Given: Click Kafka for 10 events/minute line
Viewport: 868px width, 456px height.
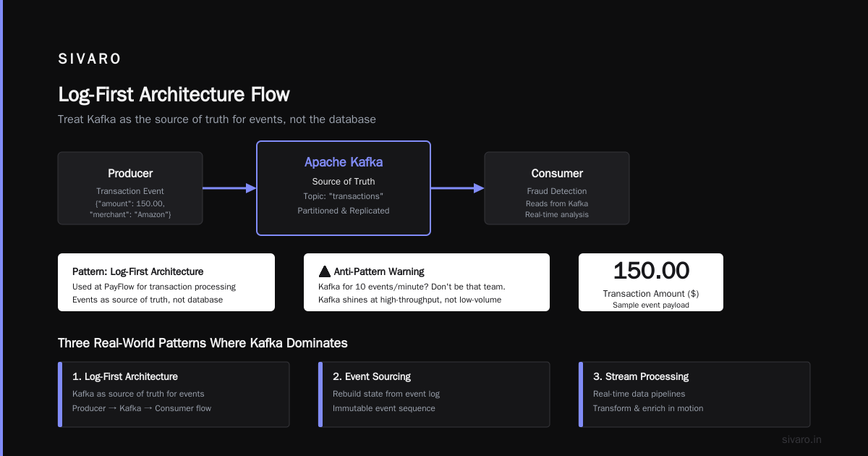Looking at the screenshot, I should (x=412, y=287).
